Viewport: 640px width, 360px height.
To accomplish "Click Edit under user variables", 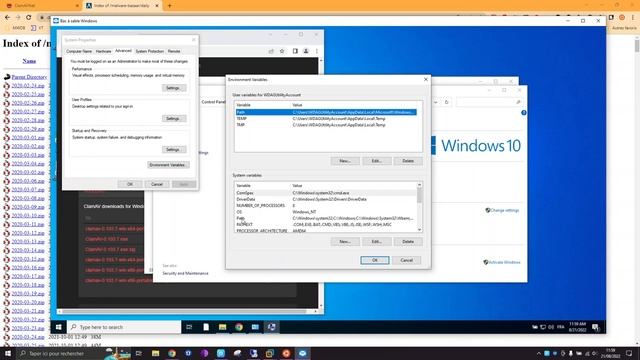I will pos(376,161).
